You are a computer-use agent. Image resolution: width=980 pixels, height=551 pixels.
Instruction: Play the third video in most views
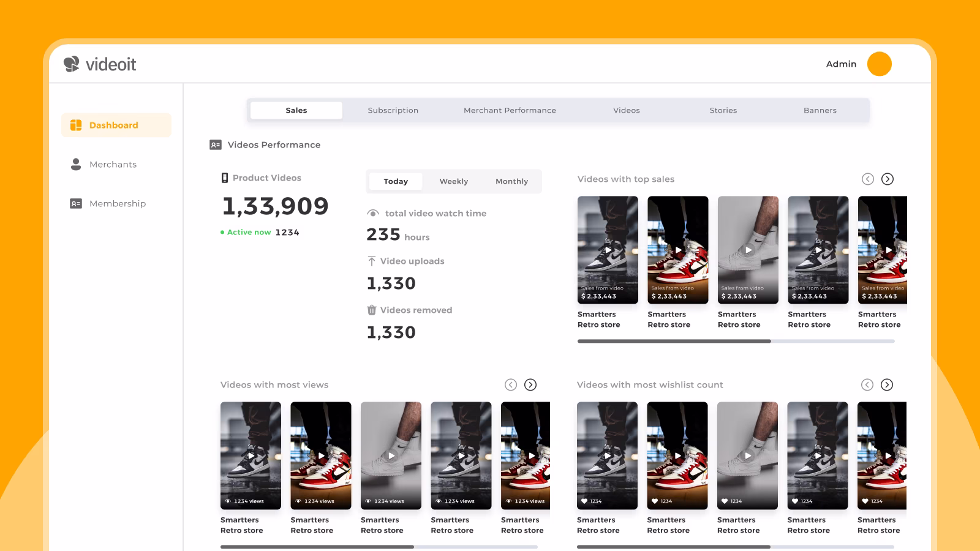pos(391,455)
